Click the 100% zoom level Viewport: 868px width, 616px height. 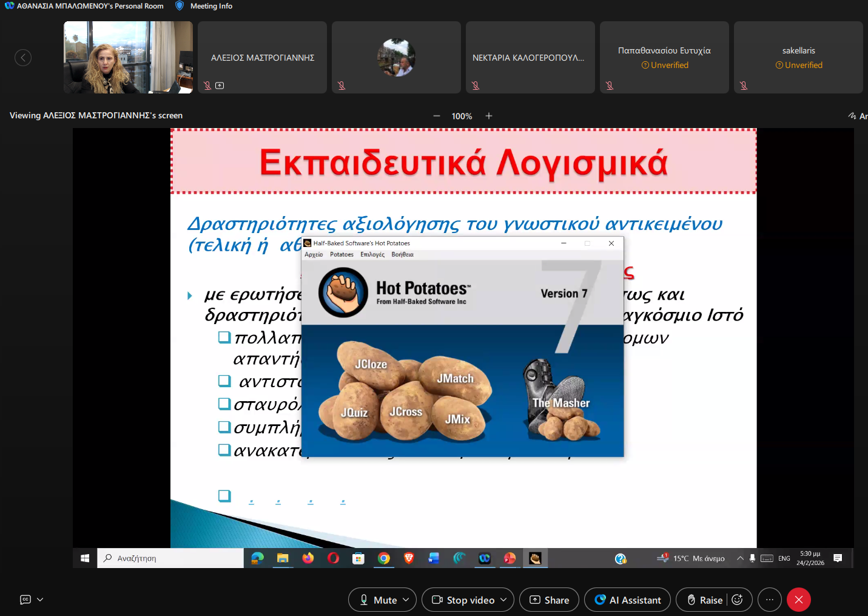pos(462,116)
